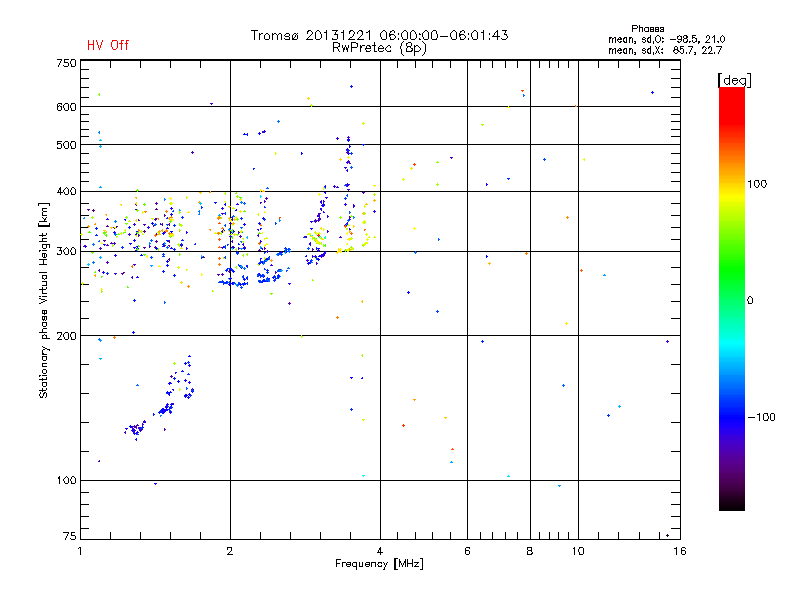
Task: Click the y-axis label "75"
Action: [70, 536]
